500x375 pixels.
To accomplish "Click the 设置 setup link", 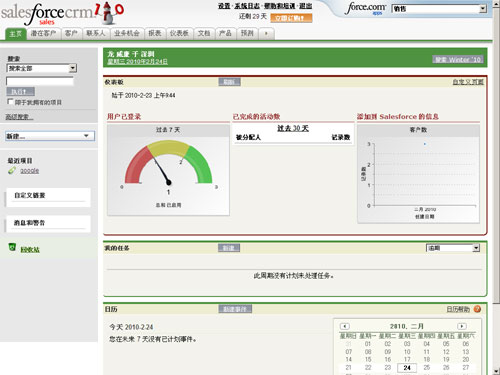I will (224, 6).
